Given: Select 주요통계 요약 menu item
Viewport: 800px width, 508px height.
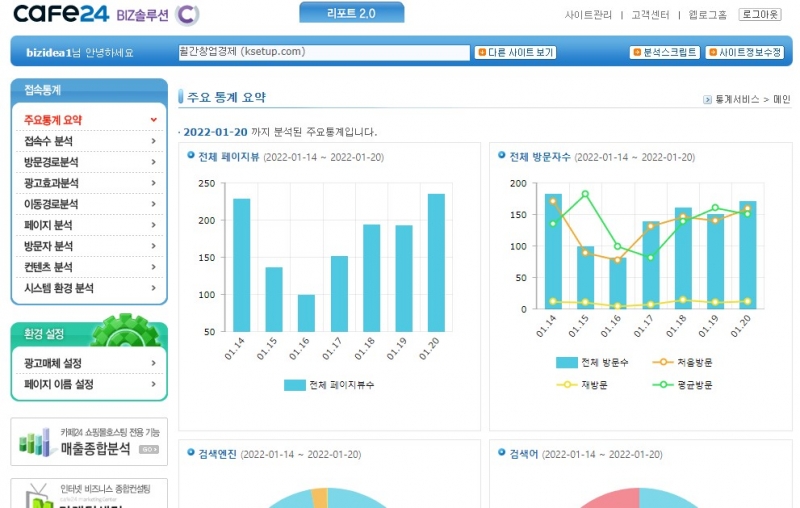Looking at the screenshot, I should click(53, 120).
